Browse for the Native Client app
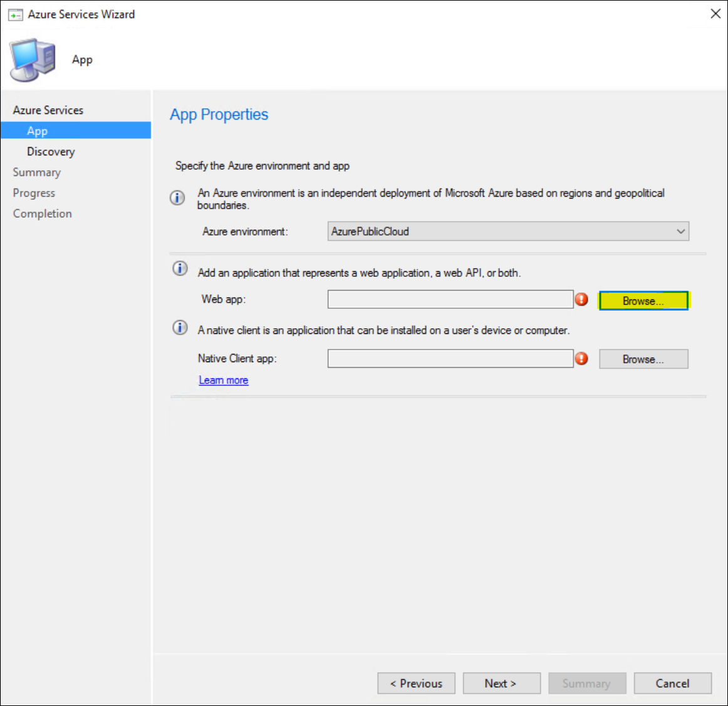 643,360
